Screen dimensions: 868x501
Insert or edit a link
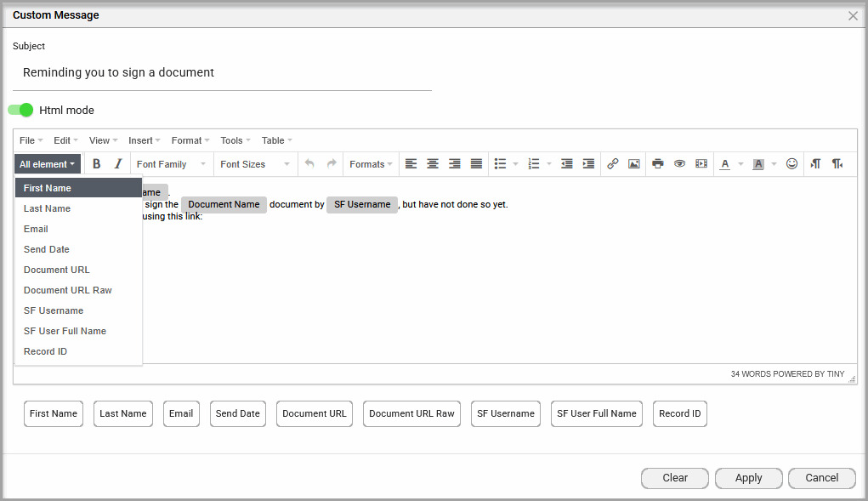pos(612,164)
